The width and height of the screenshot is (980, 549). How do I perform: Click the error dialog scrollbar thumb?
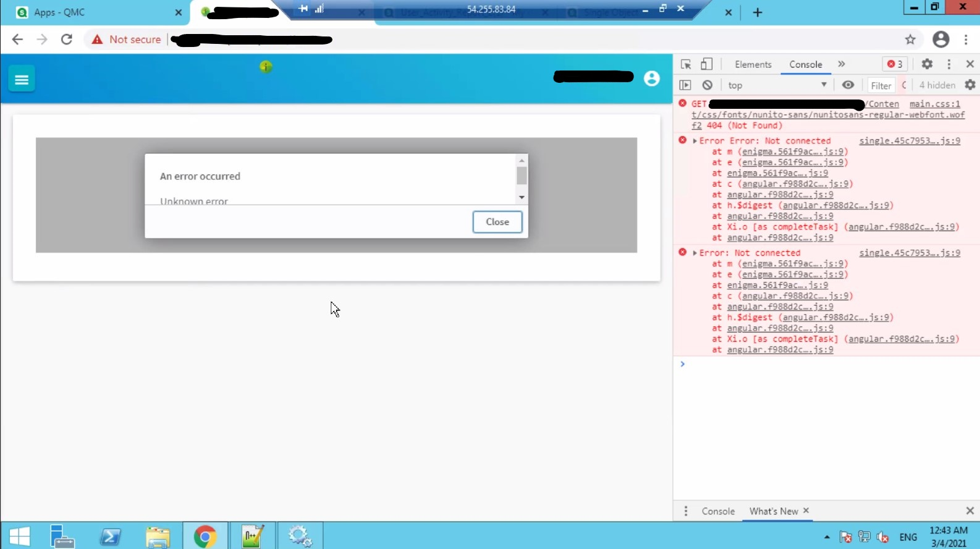pos(522,176)
